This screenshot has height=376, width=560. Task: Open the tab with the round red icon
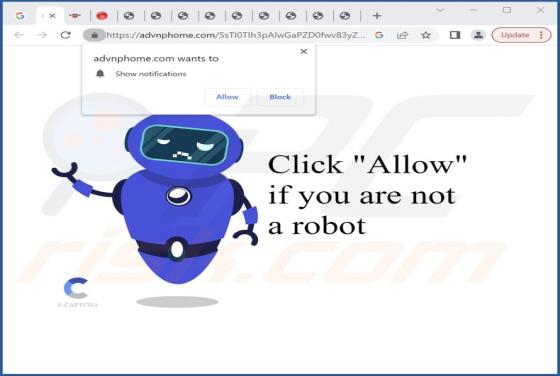point(102,16)
